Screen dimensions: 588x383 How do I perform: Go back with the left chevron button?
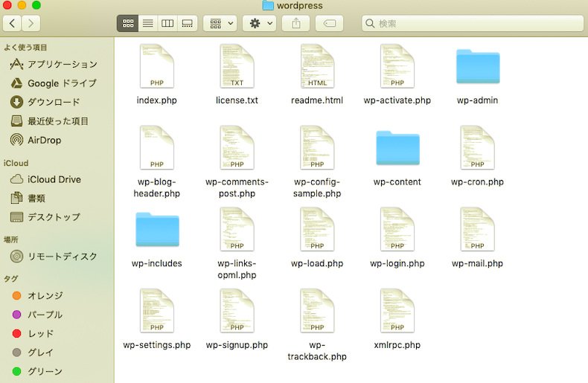[x=12, y=24]
